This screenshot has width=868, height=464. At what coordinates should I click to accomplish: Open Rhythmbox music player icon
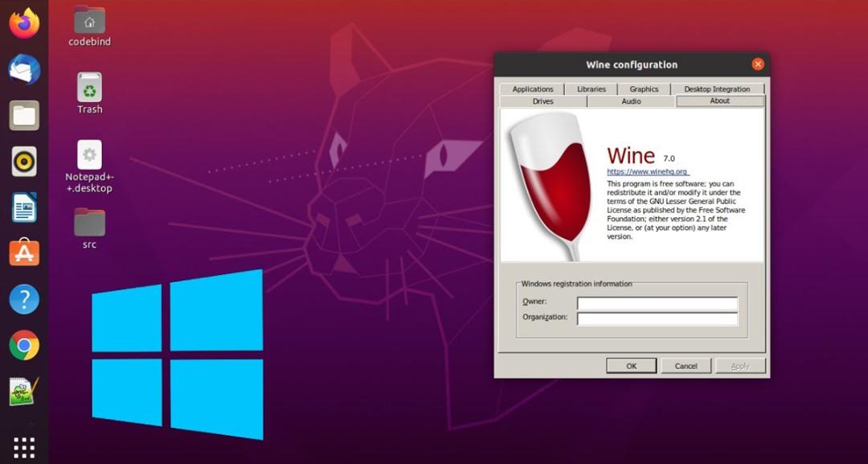coord(24,162)
